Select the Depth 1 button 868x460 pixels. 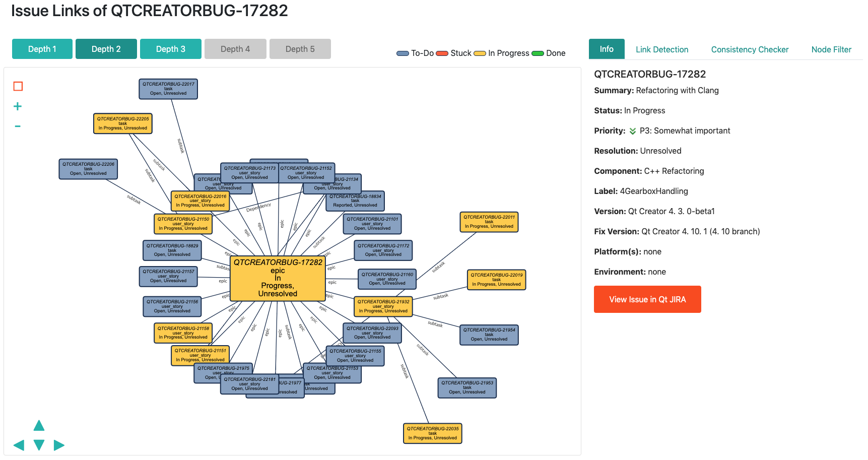pyautogui.click(x=42, y=49)
